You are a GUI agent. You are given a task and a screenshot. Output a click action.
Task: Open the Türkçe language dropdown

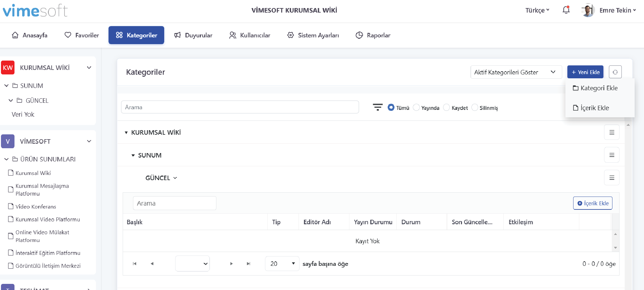pos(537,10)
